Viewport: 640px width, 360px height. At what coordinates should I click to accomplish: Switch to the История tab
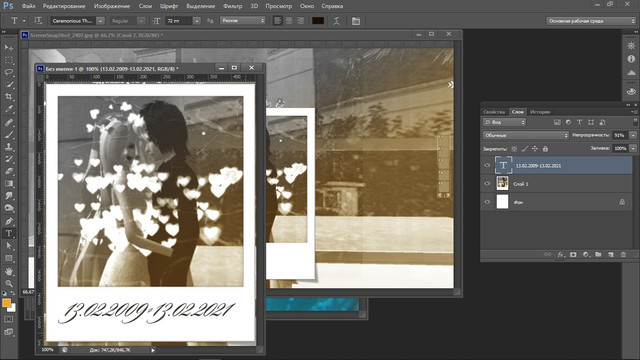click(x=540, y=111)
